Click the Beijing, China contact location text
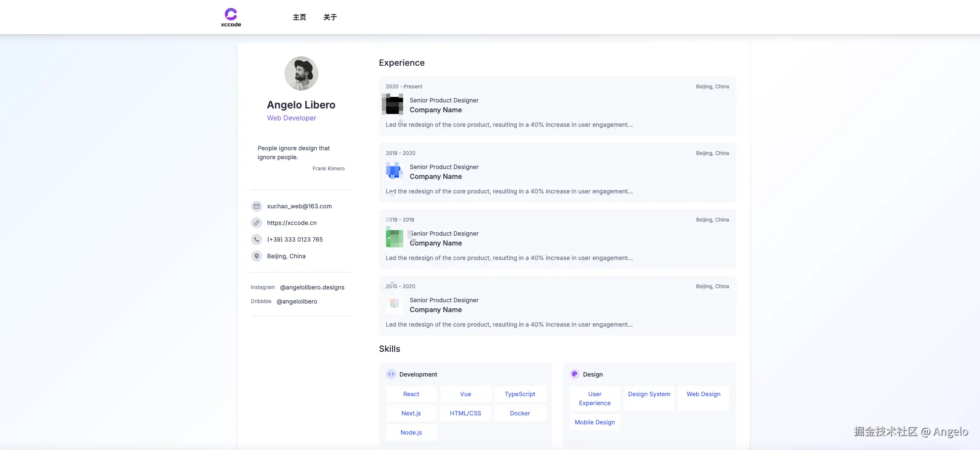The height and width of the screenshot is (450, 980). (286, 256)
